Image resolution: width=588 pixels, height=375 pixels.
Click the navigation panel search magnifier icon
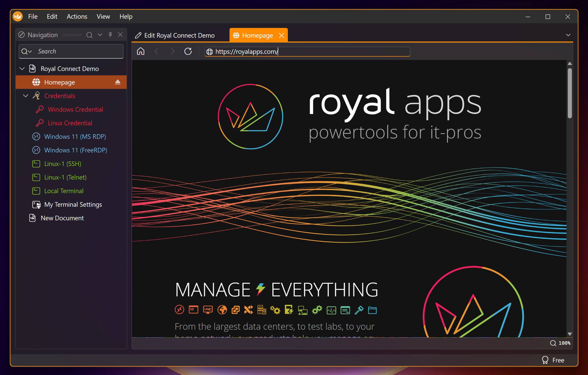pyautogui.click(x=89, y=35)
